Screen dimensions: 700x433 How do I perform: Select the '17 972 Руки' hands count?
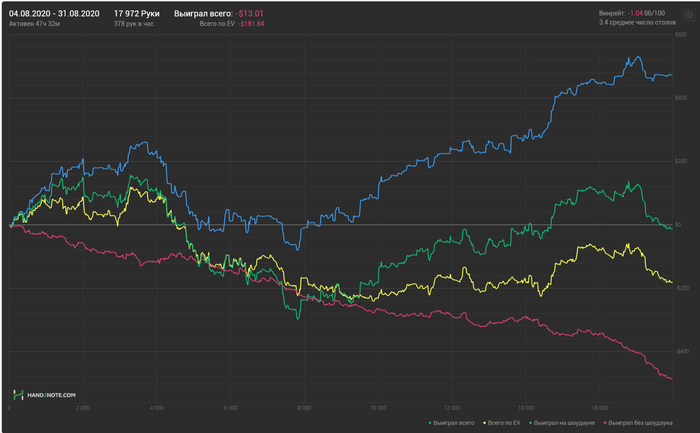137,14
